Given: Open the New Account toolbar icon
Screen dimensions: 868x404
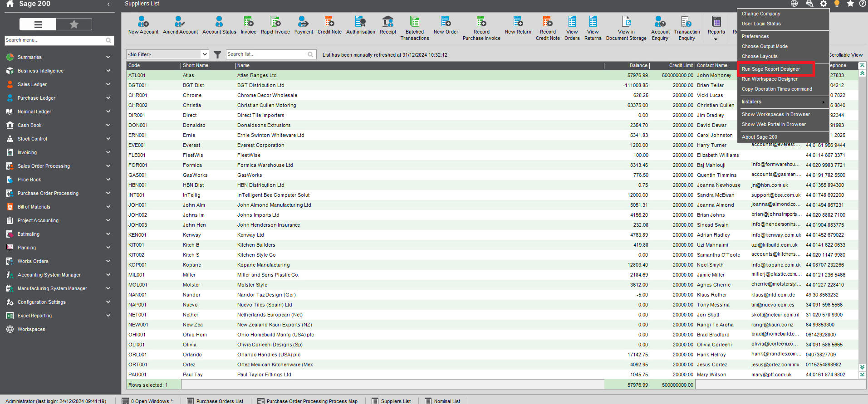Looking at the screenshot, I should (x=143, y=25).
